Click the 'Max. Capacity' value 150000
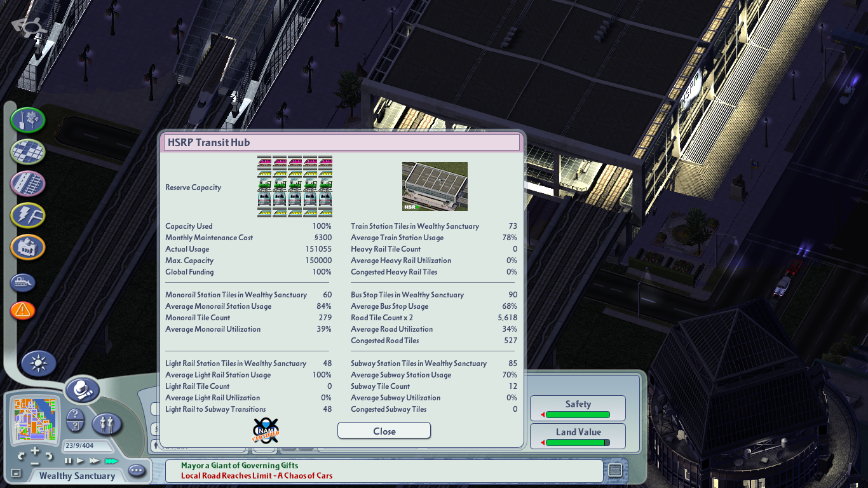This screenshot has height=488, width=868. 318,261
